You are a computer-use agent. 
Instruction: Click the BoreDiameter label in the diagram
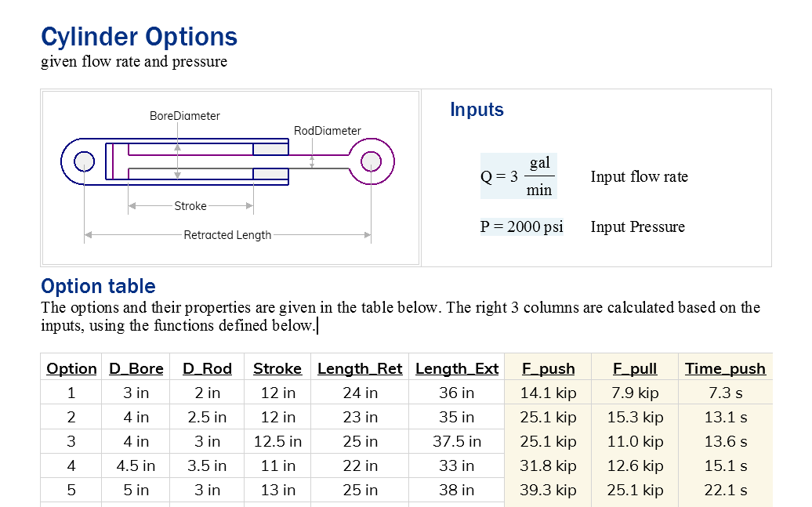point(185,116)
